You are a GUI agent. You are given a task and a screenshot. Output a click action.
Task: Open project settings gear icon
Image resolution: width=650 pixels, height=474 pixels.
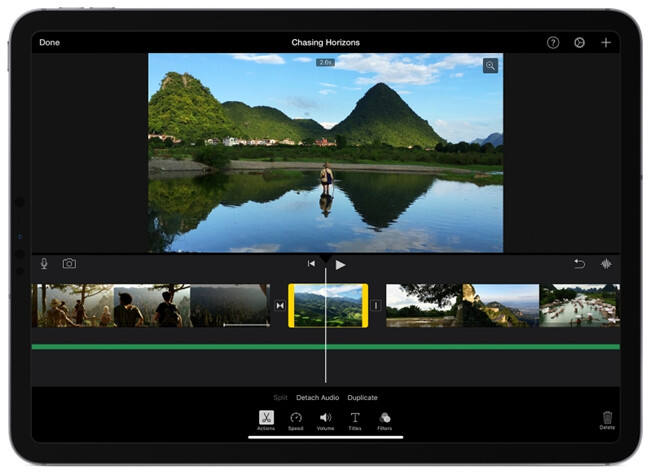(x=579, y=43)
